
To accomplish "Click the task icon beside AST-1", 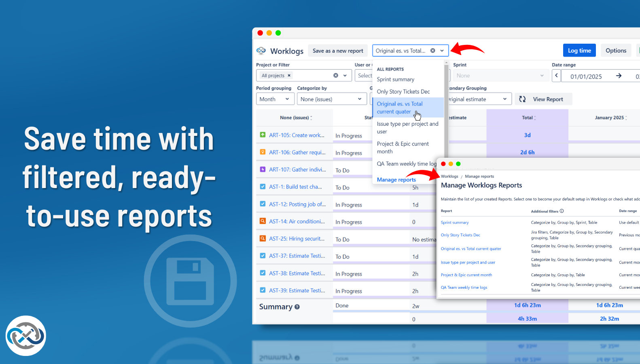I will [263, 186].
